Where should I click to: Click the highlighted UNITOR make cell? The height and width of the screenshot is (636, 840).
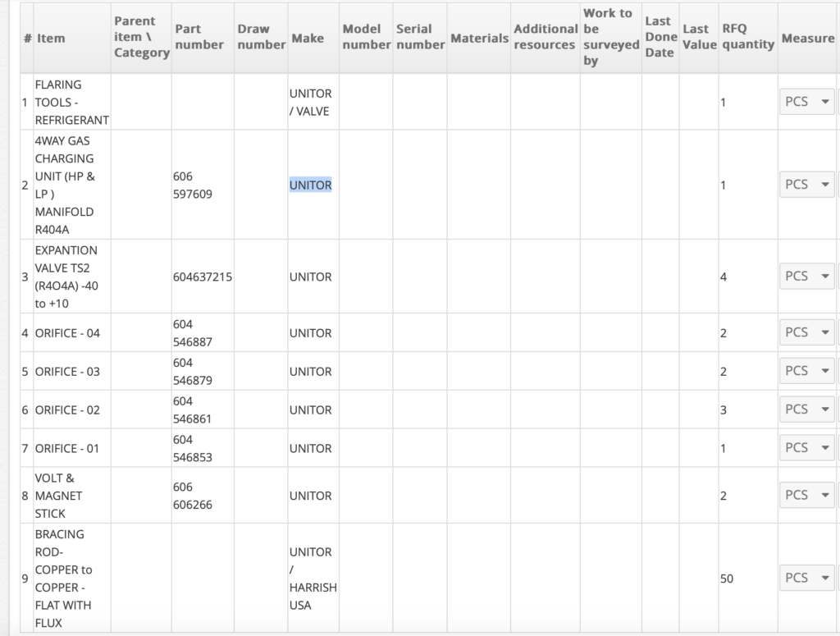click(311, 185)
